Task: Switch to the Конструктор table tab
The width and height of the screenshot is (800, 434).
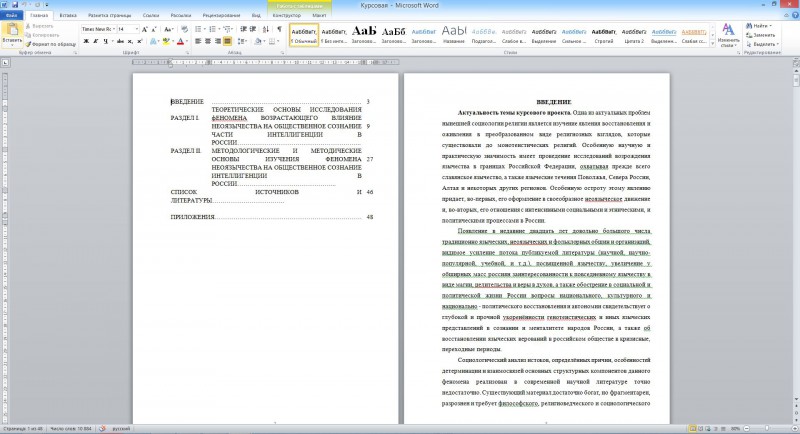Action: [287, 15]
